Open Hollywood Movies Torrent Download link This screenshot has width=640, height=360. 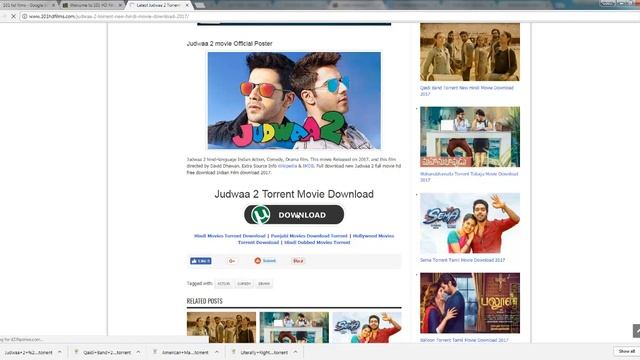(x=316, y=239)
